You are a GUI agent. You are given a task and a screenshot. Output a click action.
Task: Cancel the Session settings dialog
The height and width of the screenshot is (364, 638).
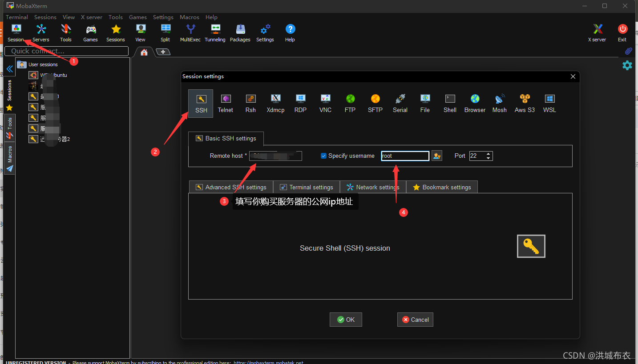(x=415, y=320)
